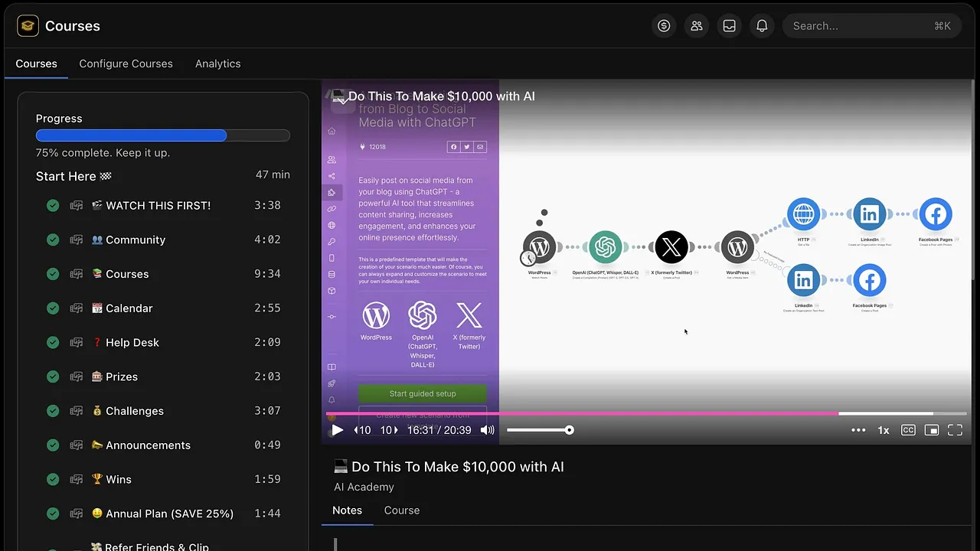Viewport: 980px width, 551px height.
Task: Click video icon beside Wins lesson
Action: click(x=77, y=479)
